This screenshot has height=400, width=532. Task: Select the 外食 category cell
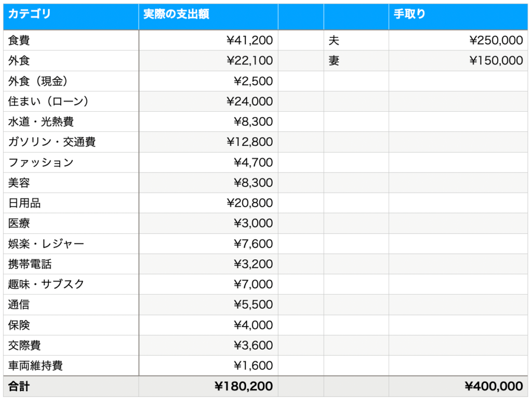pos(71,61)
